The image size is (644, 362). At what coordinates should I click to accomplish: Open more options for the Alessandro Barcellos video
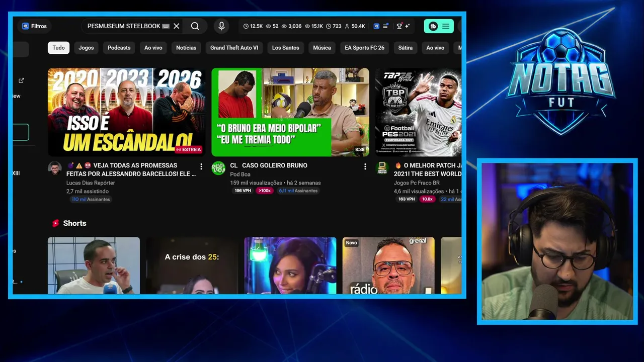point(201,166)
